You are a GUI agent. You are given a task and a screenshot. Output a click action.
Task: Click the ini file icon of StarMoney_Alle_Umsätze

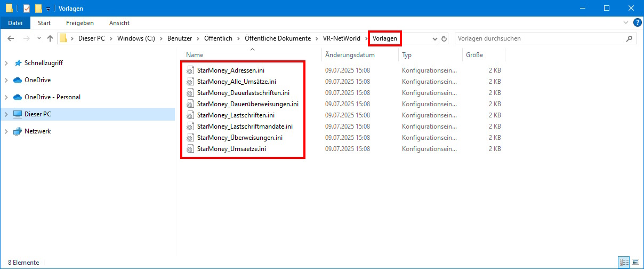pyautogui.click(x=190, y=81)
